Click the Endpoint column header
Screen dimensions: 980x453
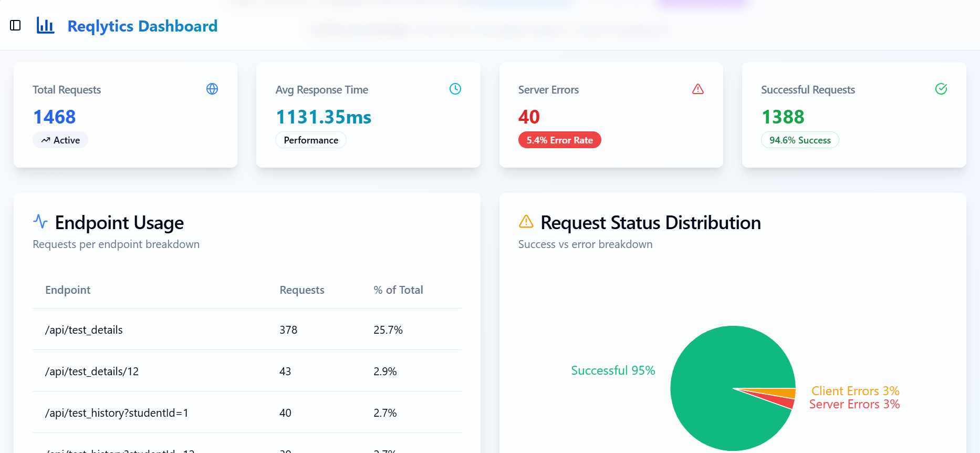pyautogui.click(x=68, y=290)
